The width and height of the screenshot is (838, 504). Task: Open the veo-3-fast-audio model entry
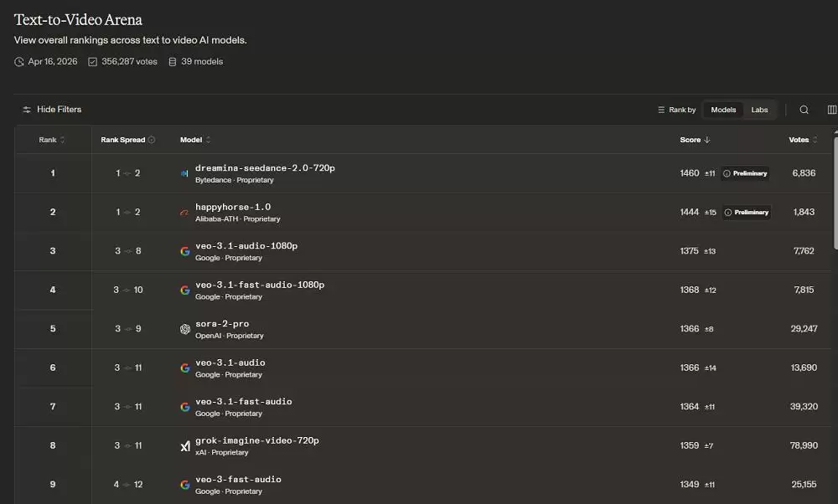pos(238,480)
